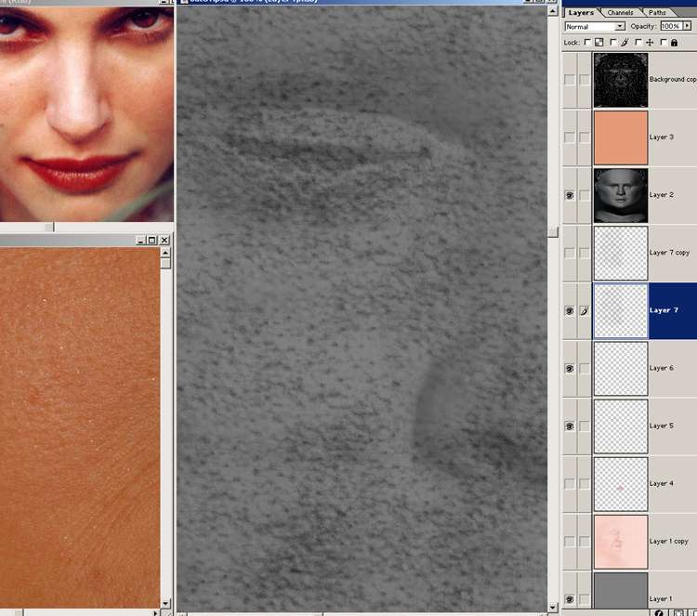
Task: Click the Layer 3 orange color thumbnail
Action: tap(620, 138)
